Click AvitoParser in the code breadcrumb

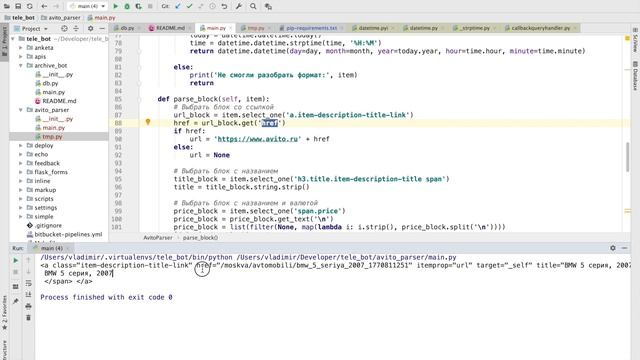point(158,238)
